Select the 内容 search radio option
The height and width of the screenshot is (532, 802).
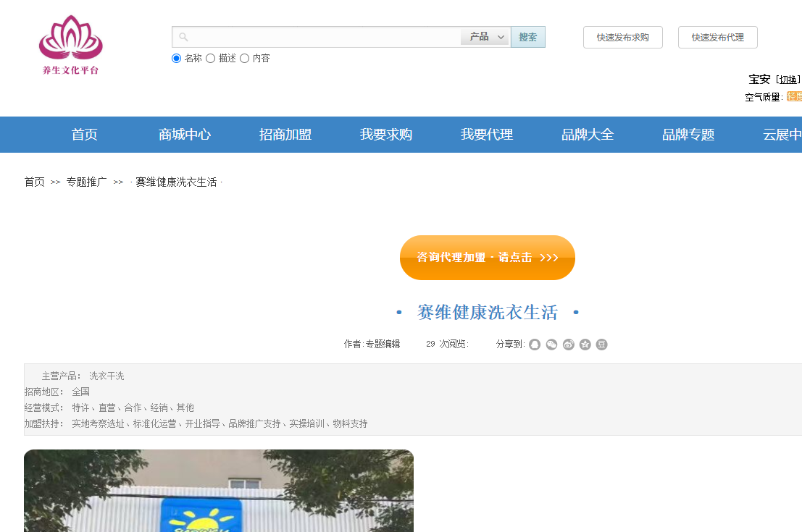click(244, 58)
